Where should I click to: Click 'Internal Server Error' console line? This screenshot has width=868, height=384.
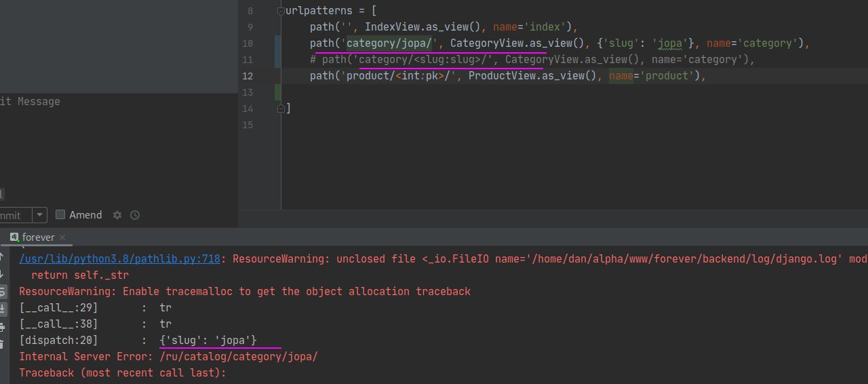(x=168, y=356)
